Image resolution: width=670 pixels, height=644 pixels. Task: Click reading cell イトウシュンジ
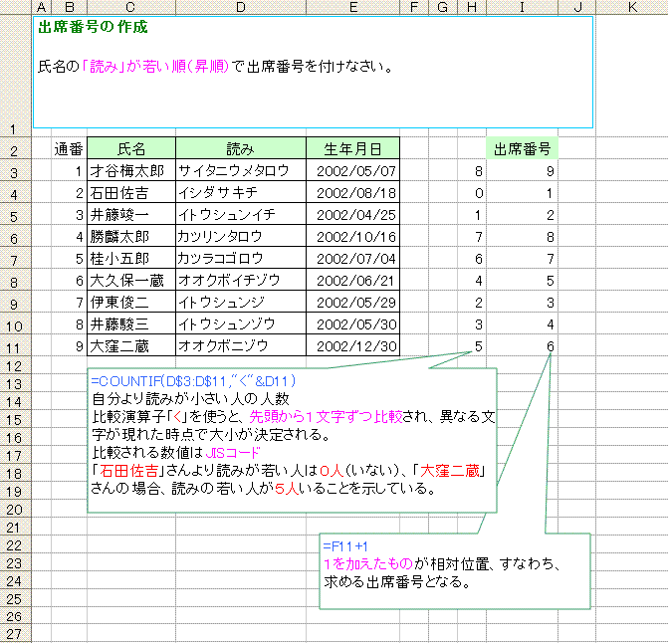point(241,302)
